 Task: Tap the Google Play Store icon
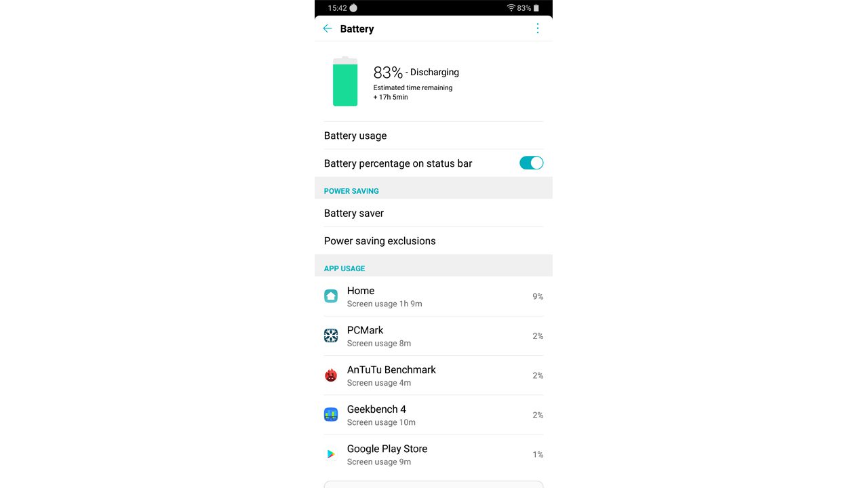331,454
